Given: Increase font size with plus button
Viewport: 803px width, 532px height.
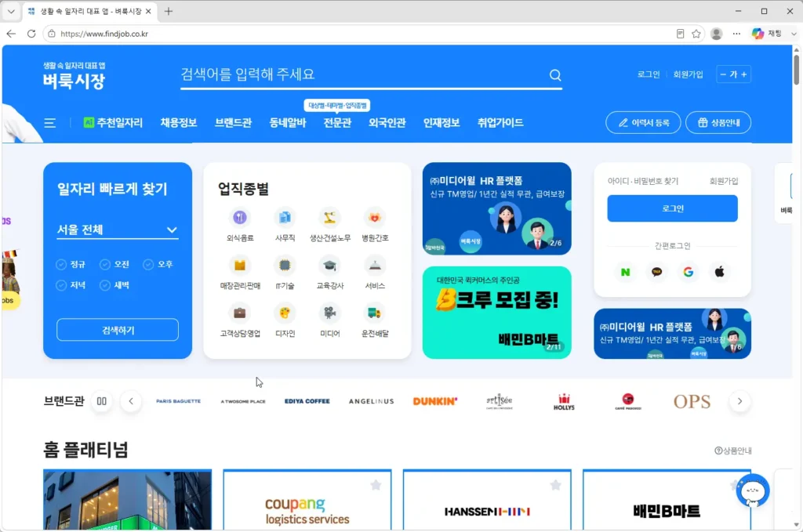Looking at the screenshot, I should [x=744, y=74].
